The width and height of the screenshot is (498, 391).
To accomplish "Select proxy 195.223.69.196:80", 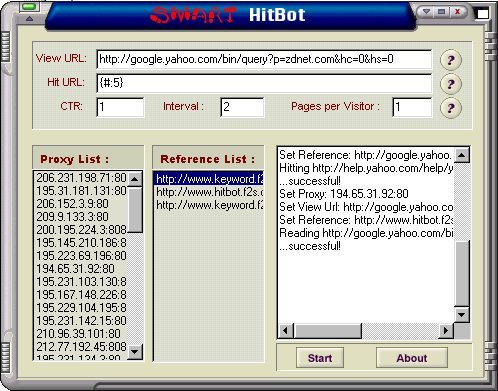I will click(81, 256).
